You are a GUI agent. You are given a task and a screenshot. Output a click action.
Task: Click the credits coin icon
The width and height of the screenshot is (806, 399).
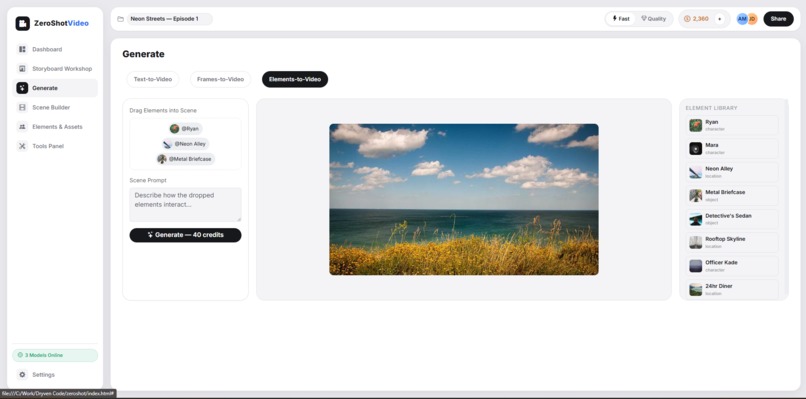[x=687, y=19]
